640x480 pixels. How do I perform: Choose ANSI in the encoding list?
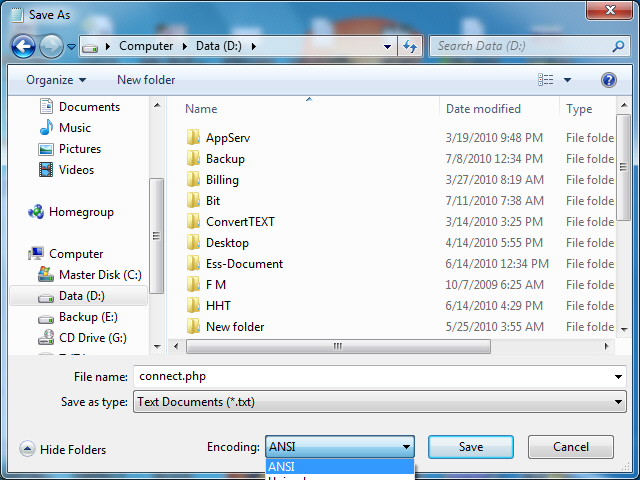pos(340,467)
